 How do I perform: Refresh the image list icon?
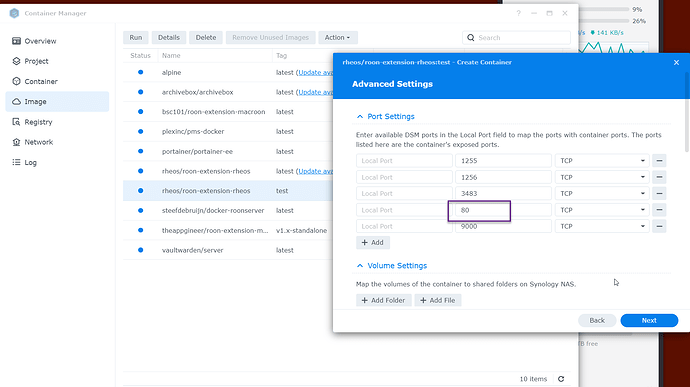pos(561,379)
